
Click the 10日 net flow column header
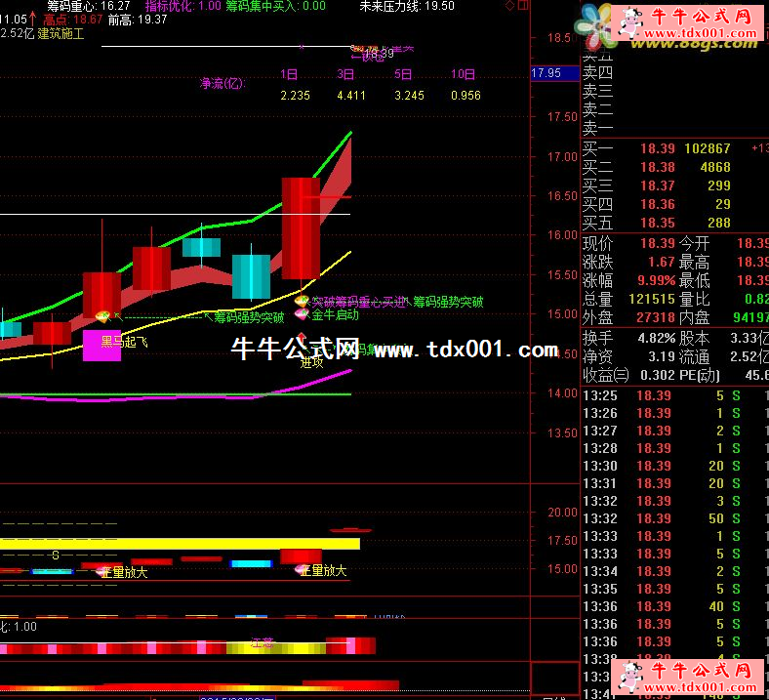463,74
